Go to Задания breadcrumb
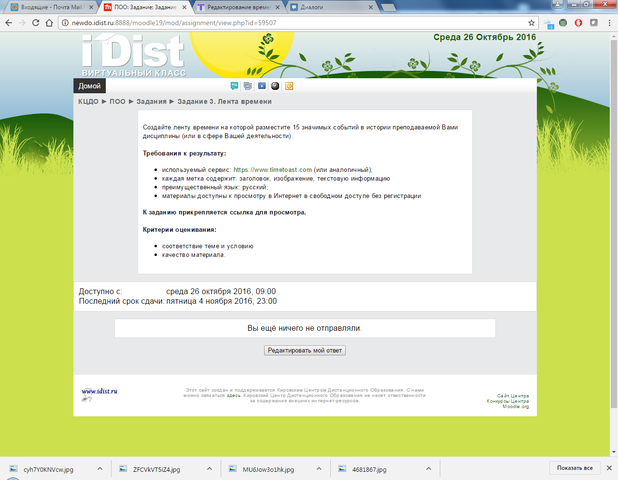 (x=151, y=102)
